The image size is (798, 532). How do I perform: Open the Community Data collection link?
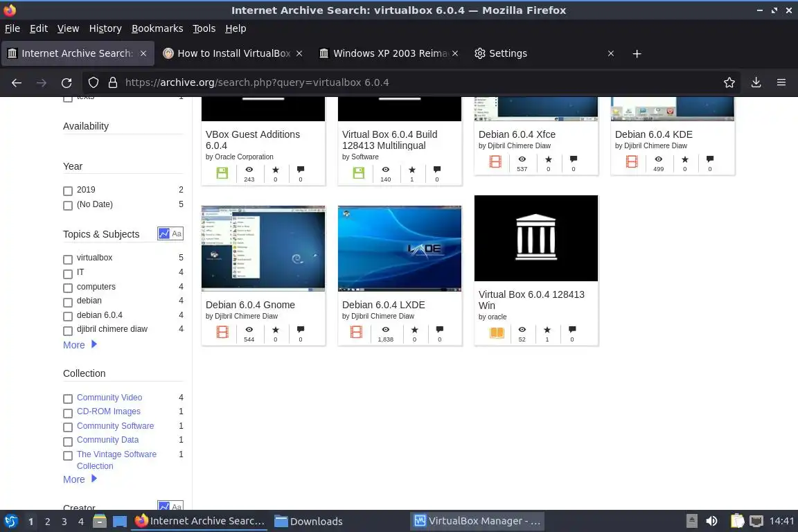coord(107,440)
